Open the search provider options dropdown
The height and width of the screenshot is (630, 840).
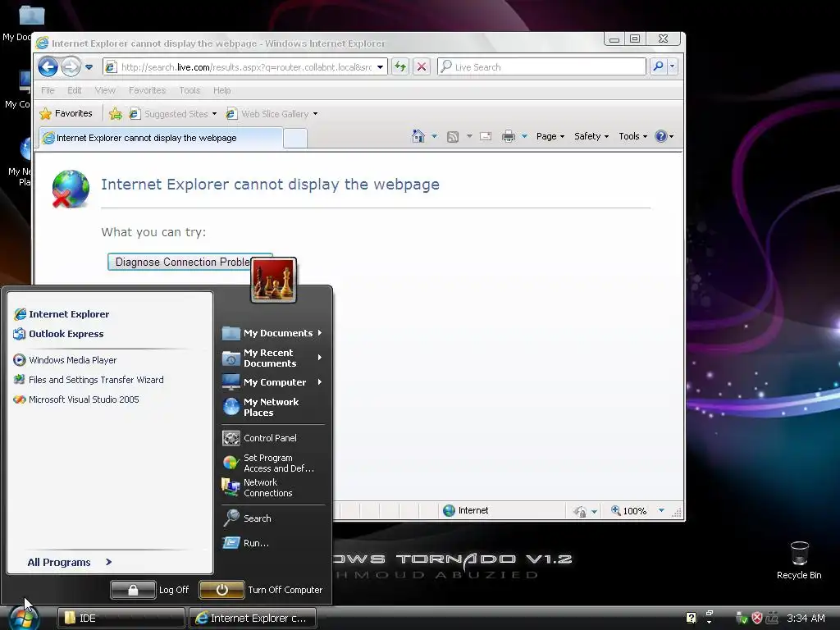click(673, 66)
